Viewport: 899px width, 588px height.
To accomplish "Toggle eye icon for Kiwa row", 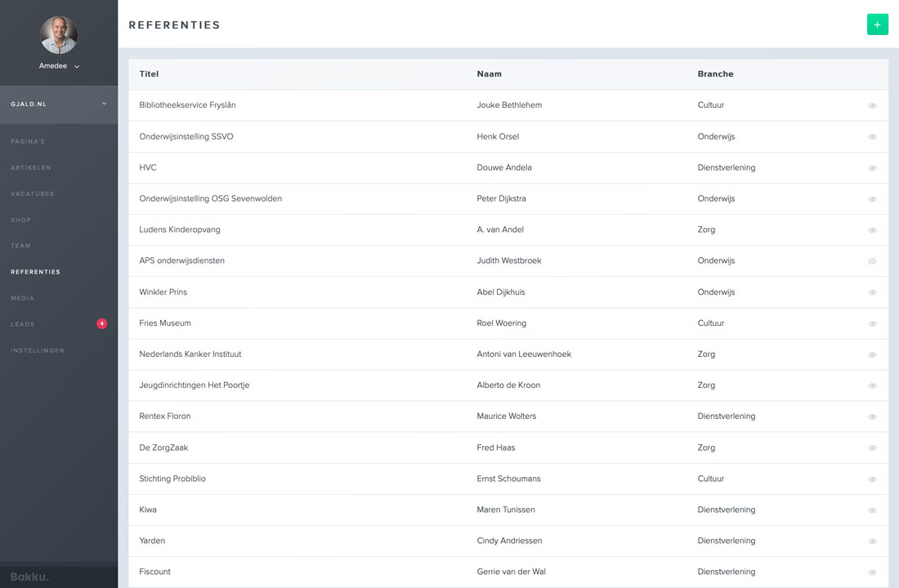I will coord(872,510).
